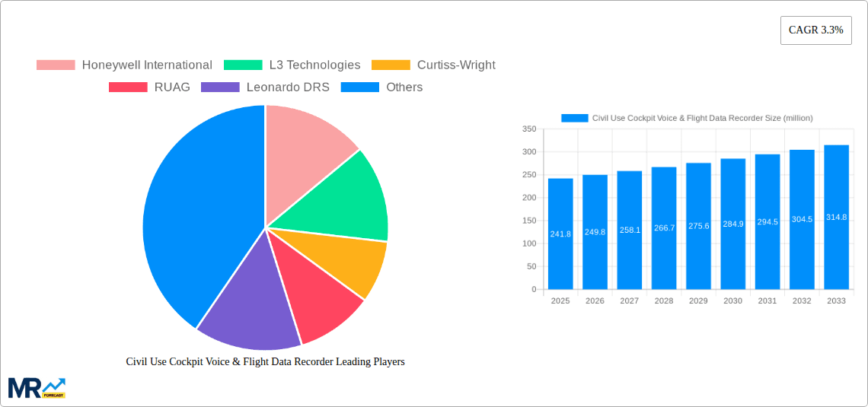Click the 300 y-axis label

[529, 152]
